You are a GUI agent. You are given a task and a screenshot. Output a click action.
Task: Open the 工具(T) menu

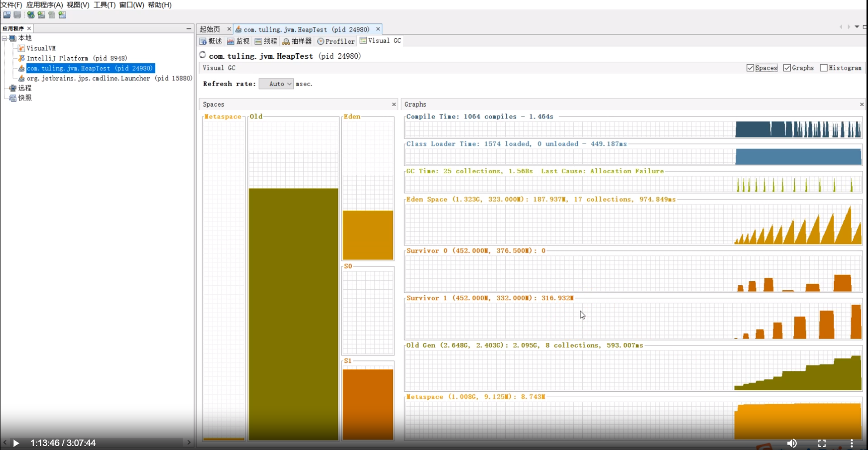[x=105, y=4]
